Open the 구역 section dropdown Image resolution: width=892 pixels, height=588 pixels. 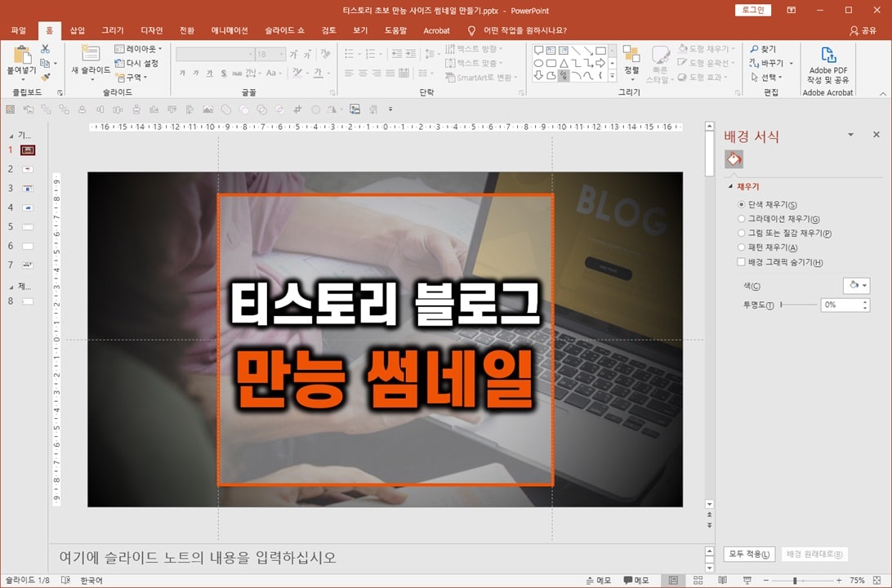[x=132, y=78]
